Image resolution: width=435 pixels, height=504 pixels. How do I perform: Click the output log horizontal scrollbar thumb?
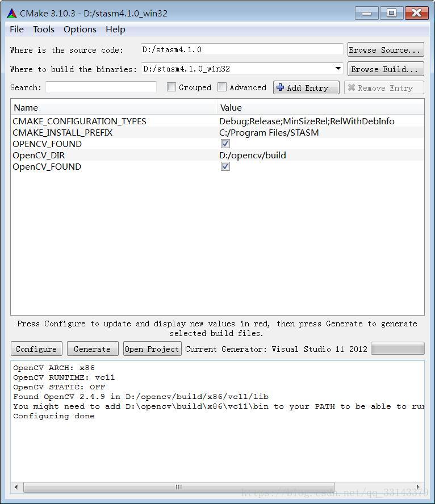pos(179,487)
